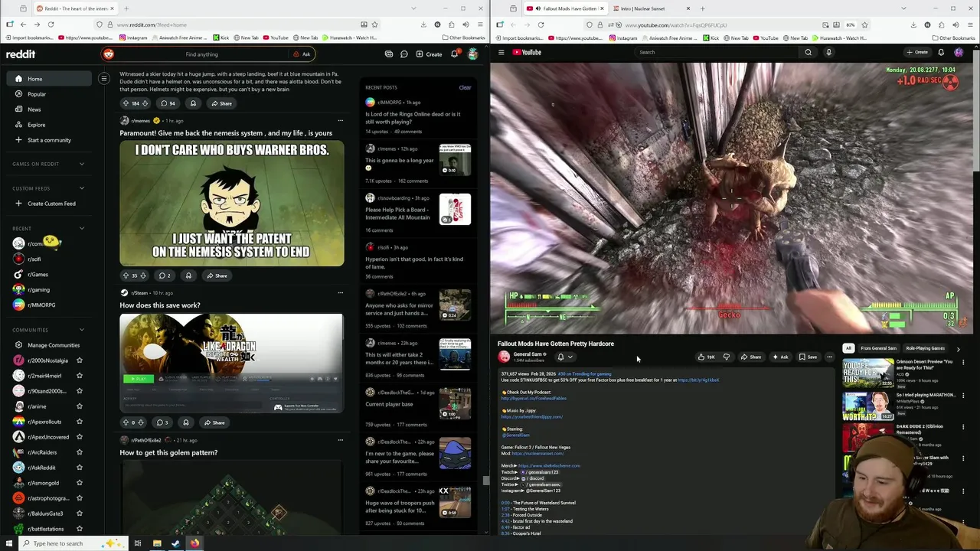Open Reddit user avatar menu
Viewport: 980px width, 551px height.
(473, 54)
